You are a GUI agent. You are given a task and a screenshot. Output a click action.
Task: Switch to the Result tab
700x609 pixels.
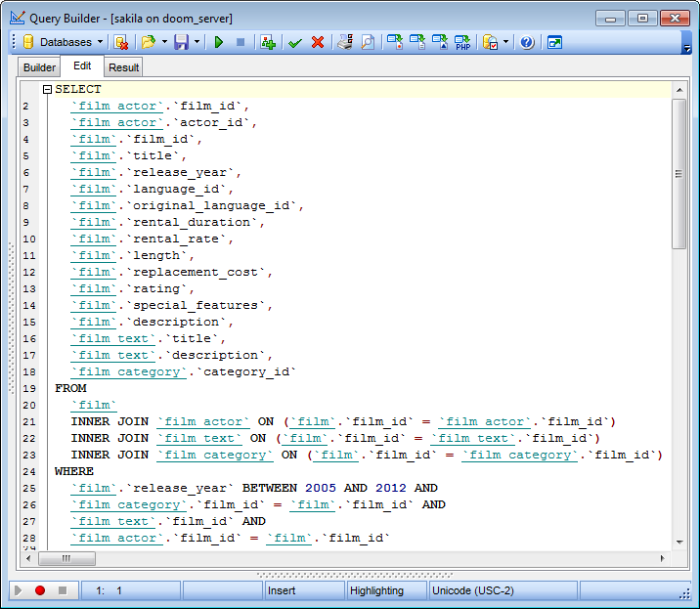123,67
